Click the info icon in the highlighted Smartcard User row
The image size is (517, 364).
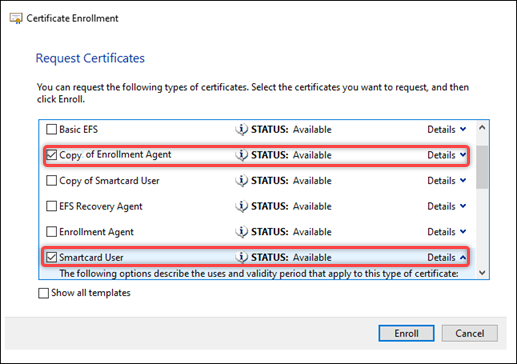(242, 257)
